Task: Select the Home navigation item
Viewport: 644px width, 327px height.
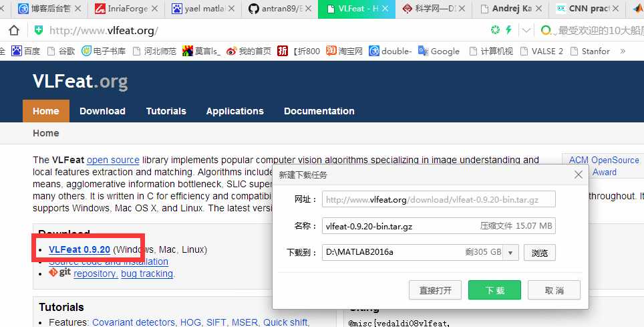Action: (46, 111)
